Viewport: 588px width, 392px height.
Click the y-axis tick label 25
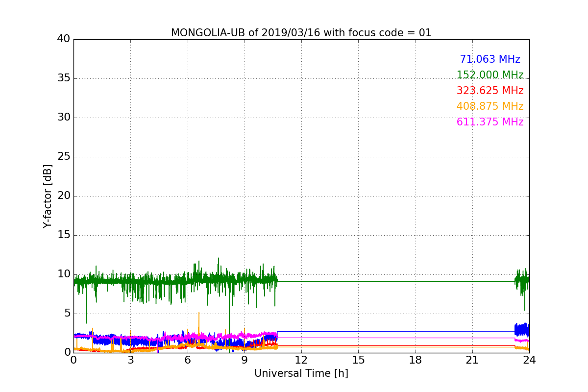tap(64, 156)
